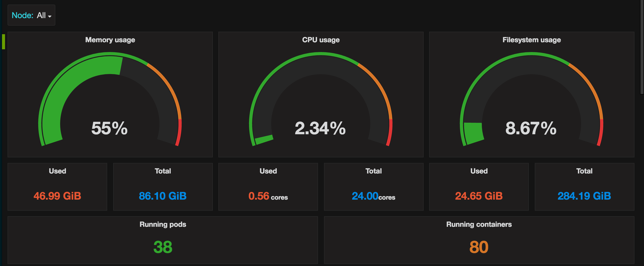Click the 86.10 GiB total memory value
Viewport: 644px width, 266px height.
click(x=163, y=196)
